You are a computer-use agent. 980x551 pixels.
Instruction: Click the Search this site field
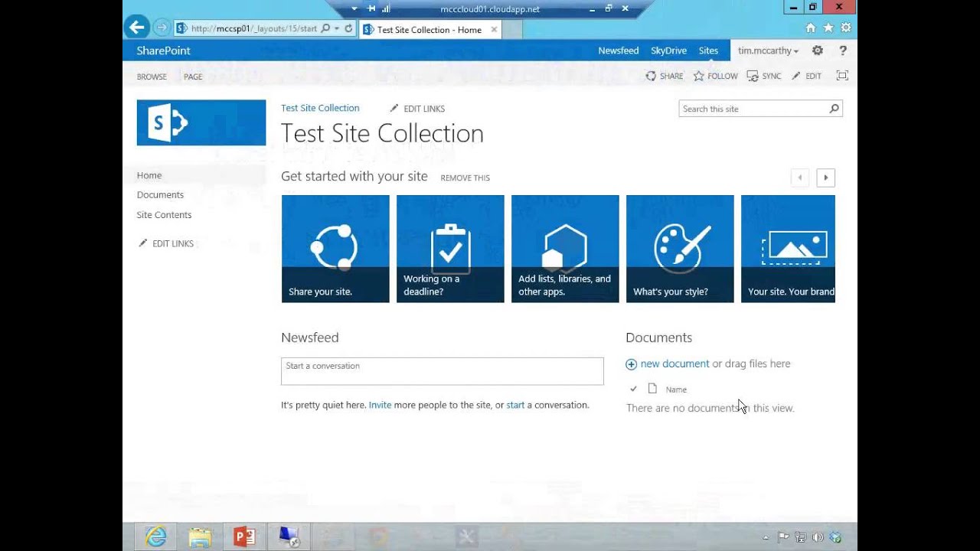[x=753, y=109]
